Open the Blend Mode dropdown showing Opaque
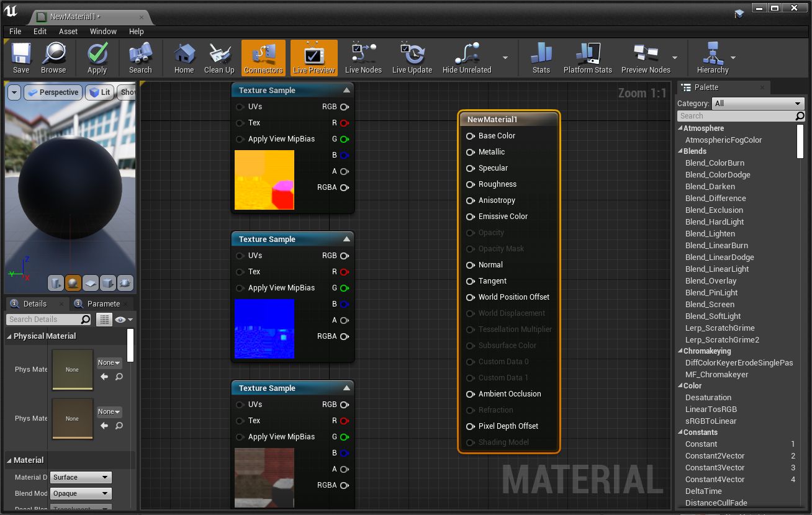The width and height of the screenshot is (812, 515). (81, 493)
